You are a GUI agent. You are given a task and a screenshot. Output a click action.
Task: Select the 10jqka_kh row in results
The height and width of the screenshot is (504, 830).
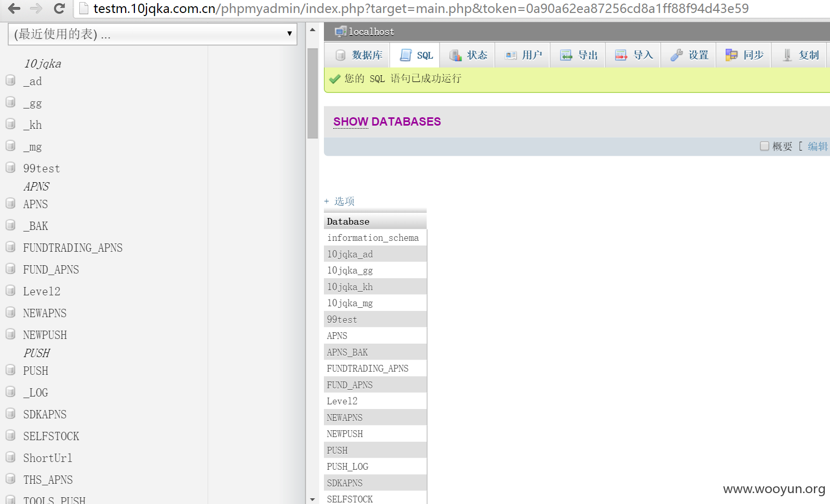pyautogui.click(x=375, y=287)
